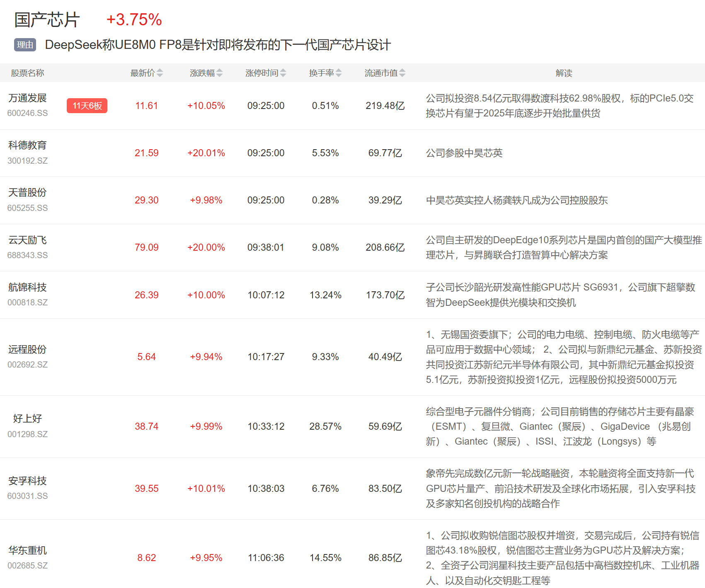Click stock code 603031.SS
The image size is (705, 588).
(27, 496)
